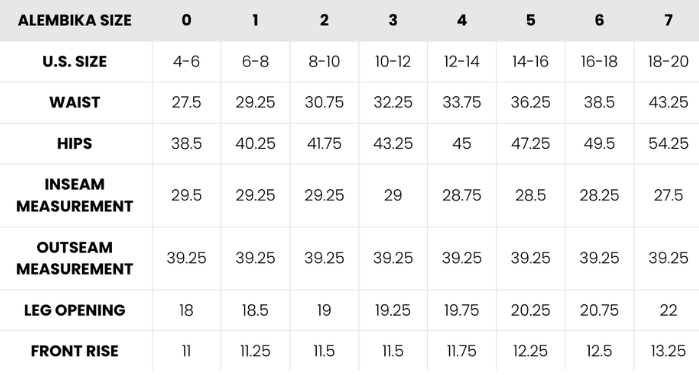
Task: Click the INSEAM MEASUREMENT row label
Action: [x=74, y=195]
